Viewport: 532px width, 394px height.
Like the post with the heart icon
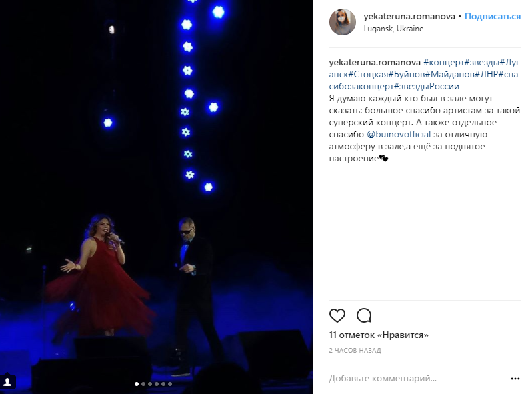tap(337, 315)
